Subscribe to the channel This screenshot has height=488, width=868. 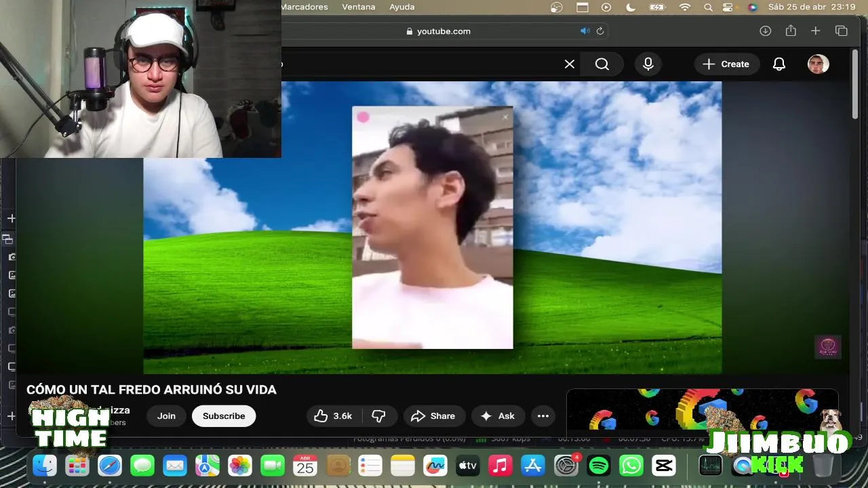coord(224,416)
